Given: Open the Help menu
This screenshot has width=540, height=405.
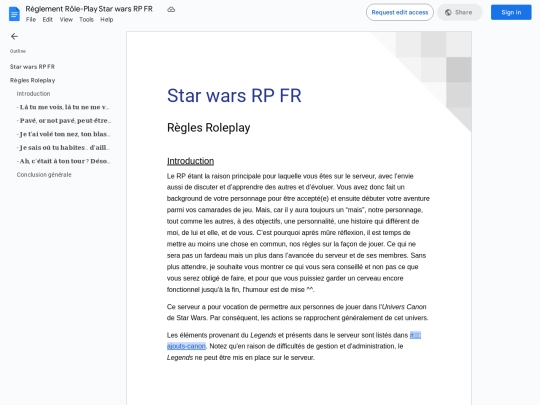Looking at the screenshot, I should pyautogui.click(x=107, y=20).
